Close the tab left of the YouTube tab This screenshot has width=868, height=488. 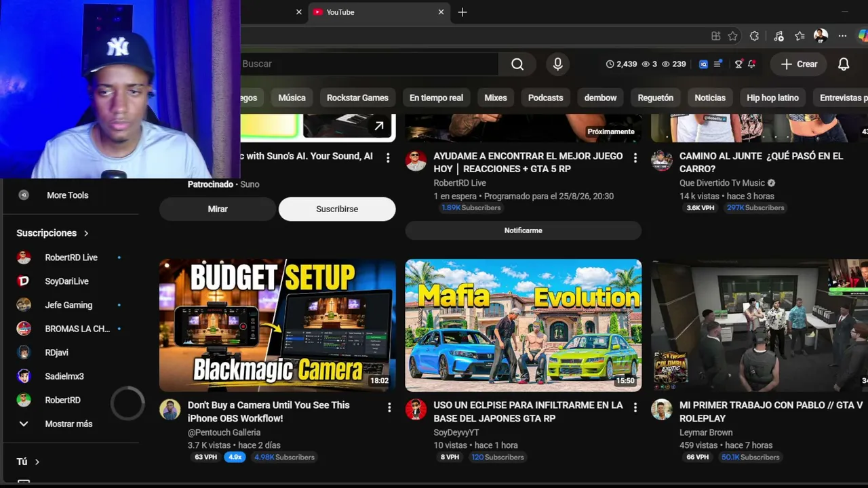(x=298, y=12)
